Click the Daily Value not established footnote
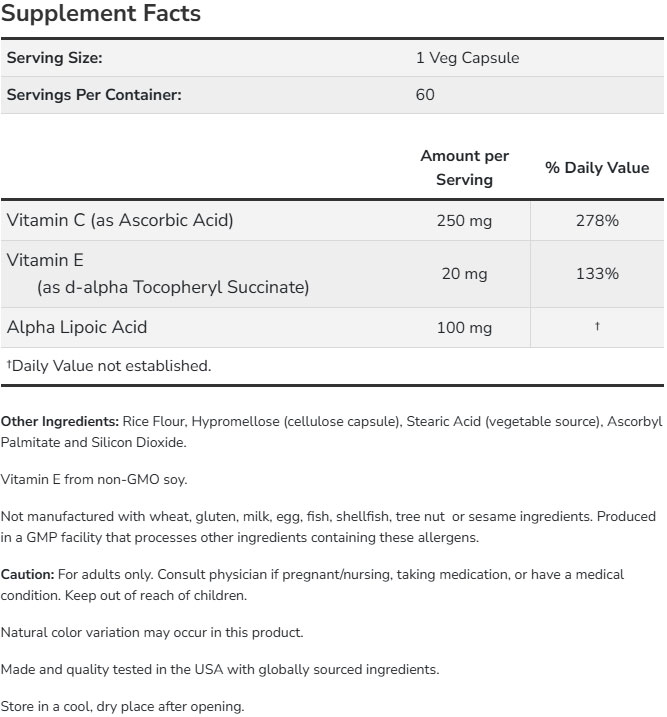667x717 pixels. (x=109, y=366)
